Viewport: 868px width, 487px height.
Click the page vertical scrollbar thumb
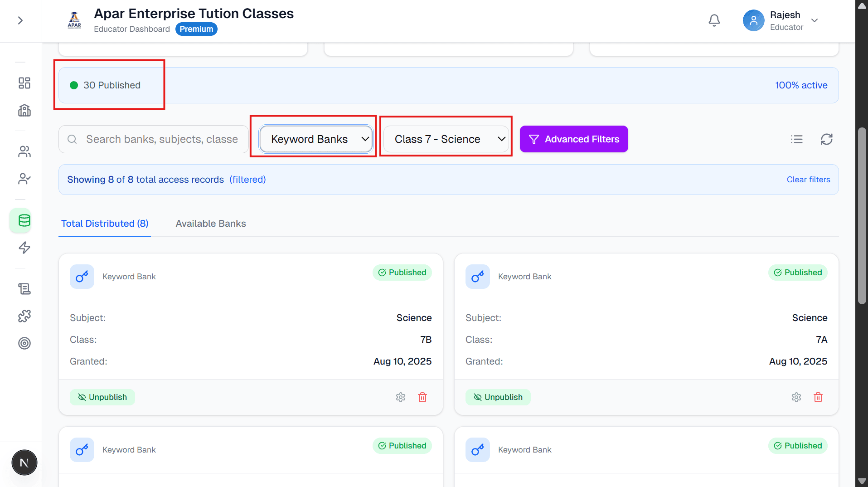click(862, 216)
